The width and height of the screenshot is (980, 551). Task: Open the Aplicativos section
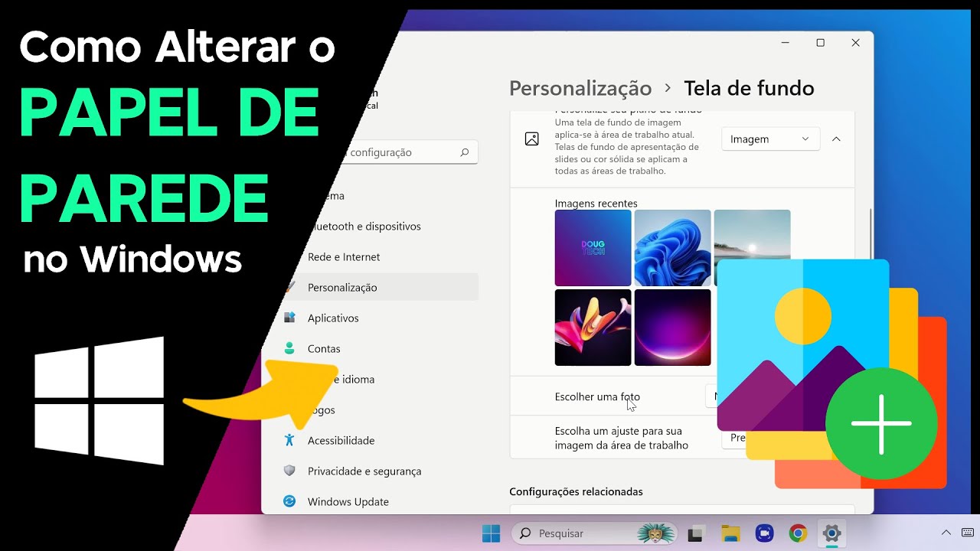(x=333, y=318)
